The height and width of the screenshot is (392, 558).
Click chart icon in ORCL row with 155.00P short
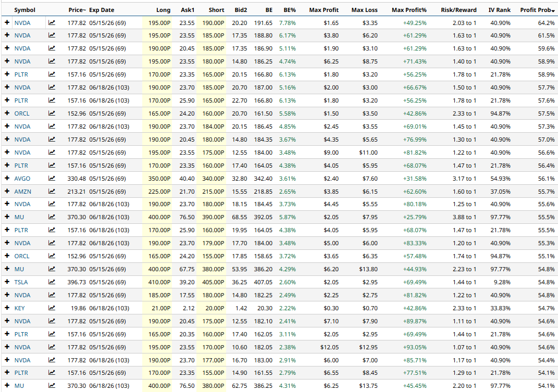click(52, 256)
